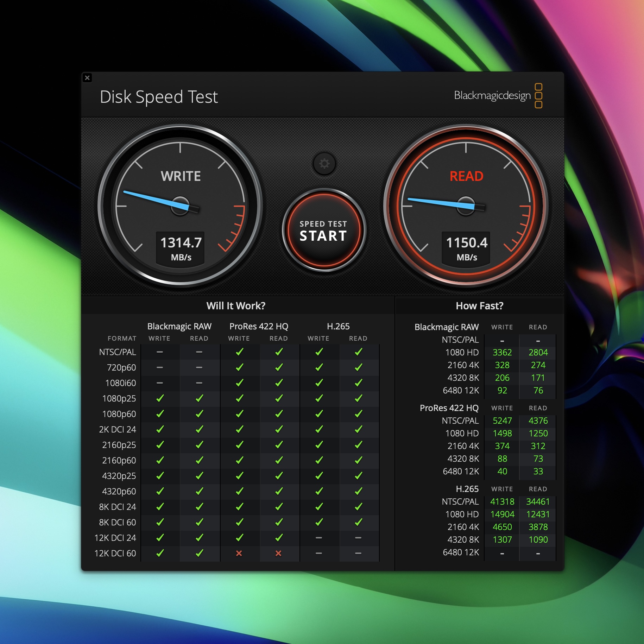Click the "H.265" header in Will It Work
644x644 pixels.
coord(338,326)
